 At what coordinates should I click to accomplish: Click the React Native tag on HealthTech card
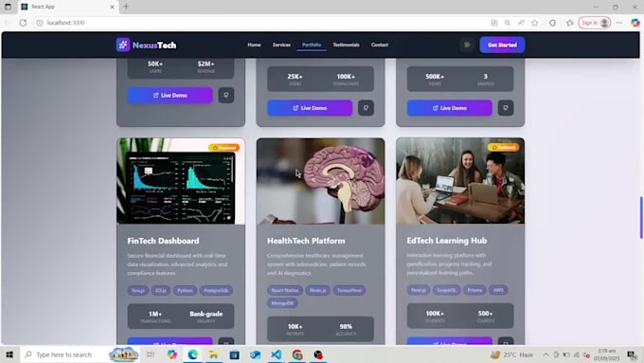(x=285, y=290)
